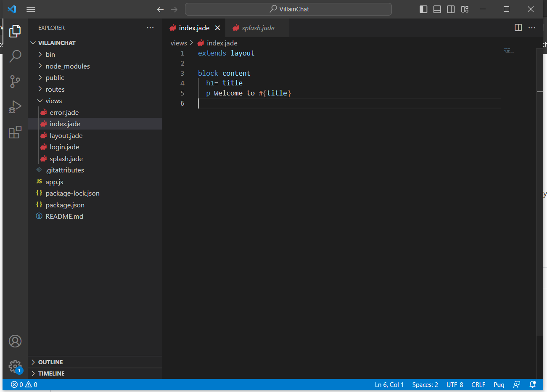Open the Run and Debug view
547x392 pixels.
(x=15, y=106)
